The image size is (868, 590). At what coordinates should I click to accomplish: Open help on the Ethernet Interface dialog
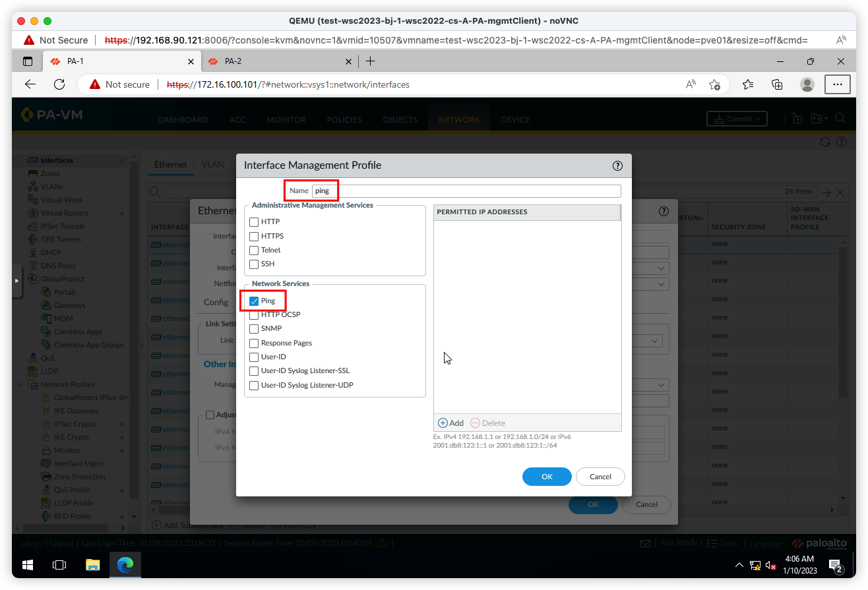point(664,211)
